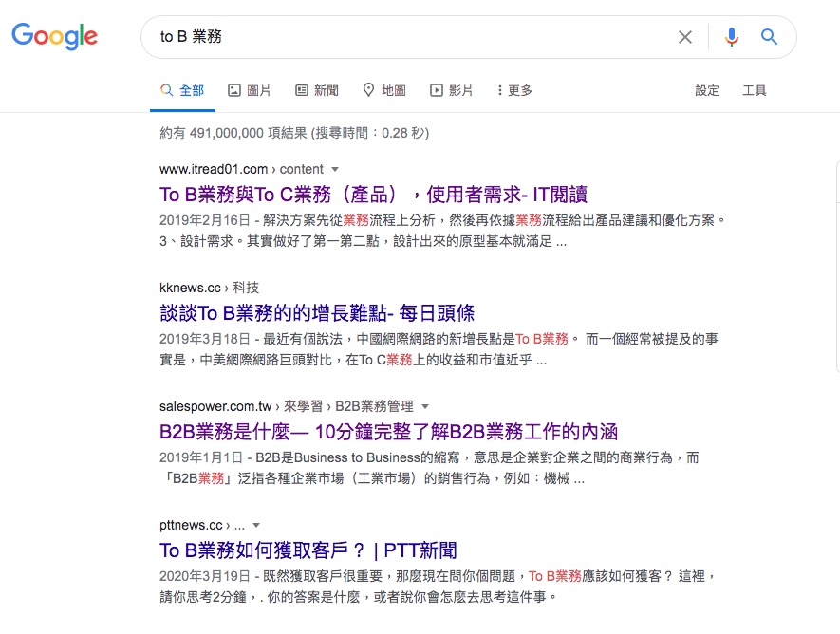The width and height of the screenshot is (840, 634).
Task: Click the kknews.cc › 科技 URL
Action: 210,289
